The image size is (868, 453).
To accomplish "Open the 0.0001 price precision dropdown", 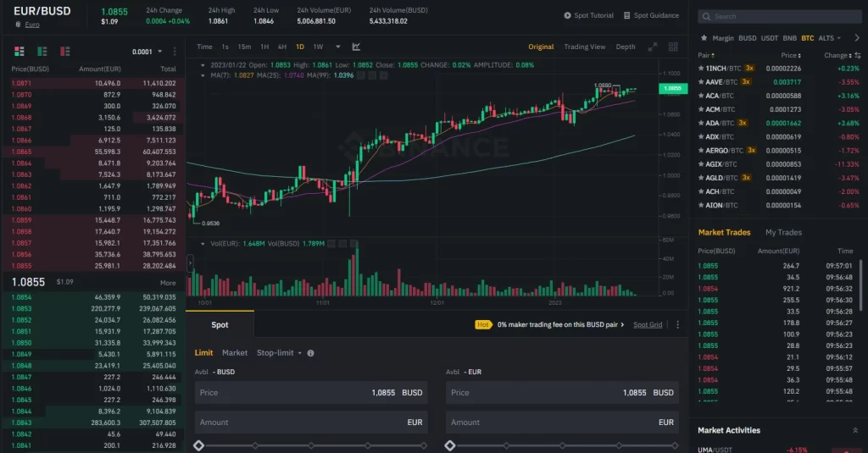I will tap(147, 52).
